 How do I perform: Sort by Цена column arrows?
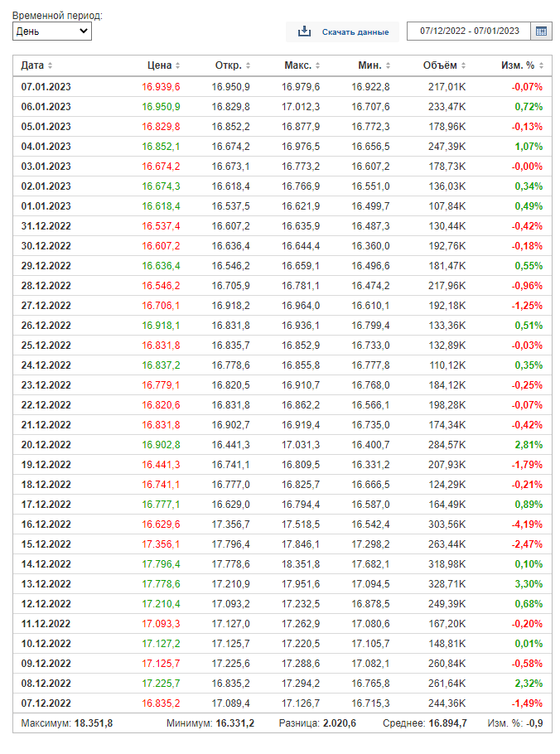point(177,66)
